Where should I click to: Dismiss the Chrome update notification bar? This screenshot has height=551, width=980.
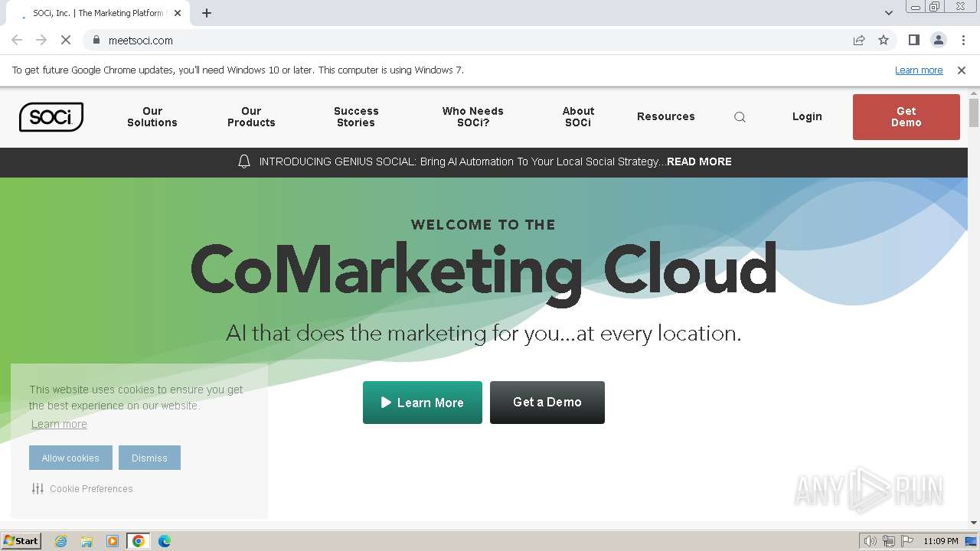[962, 70]
